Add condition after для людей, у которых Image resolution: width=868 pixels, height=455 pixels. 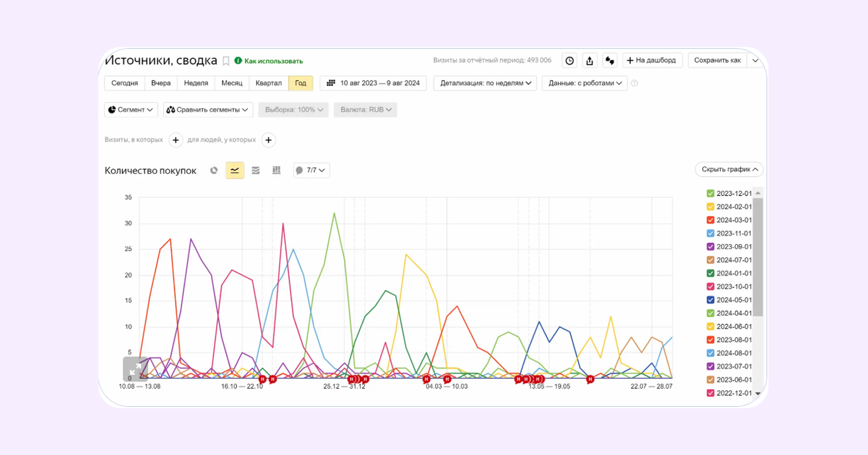coord(268,140)
